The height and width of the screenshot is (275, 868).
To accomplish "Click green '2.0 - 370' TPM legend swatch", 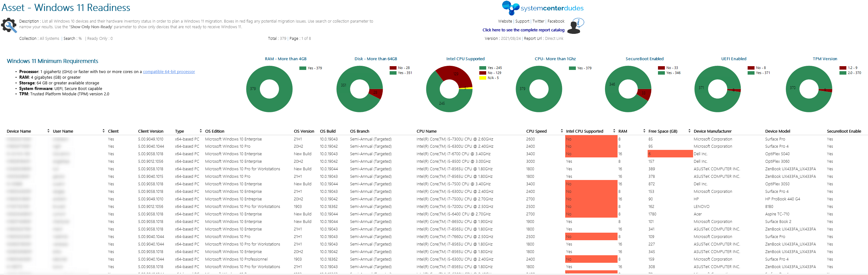I will pyautogui.click(x=843, y=73).
